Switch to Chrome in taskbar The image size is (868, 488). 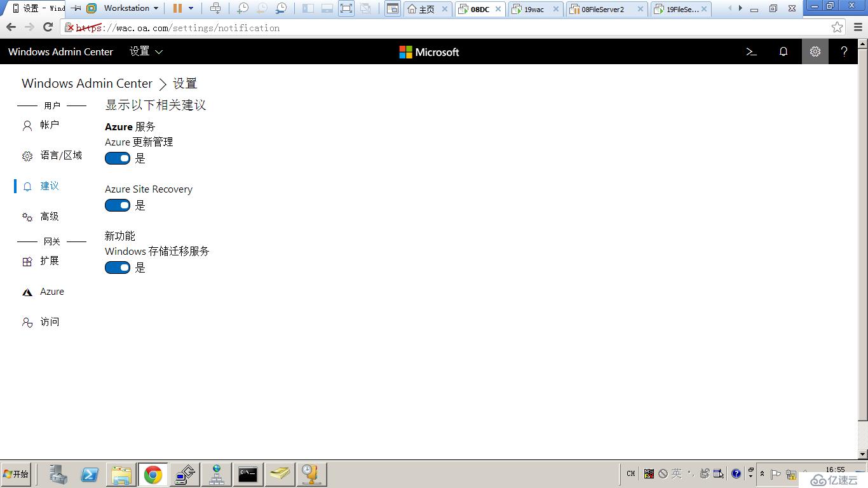click(x=153, y=474)
